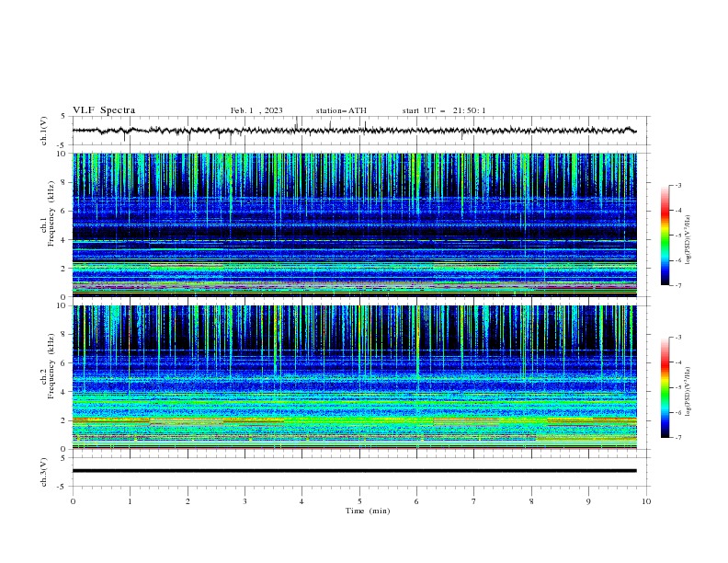The height and width of the screenshot is (563, 728).
Task: Click inside the ch.1 spectrogram panel
Action: click(x=354, y=224)
